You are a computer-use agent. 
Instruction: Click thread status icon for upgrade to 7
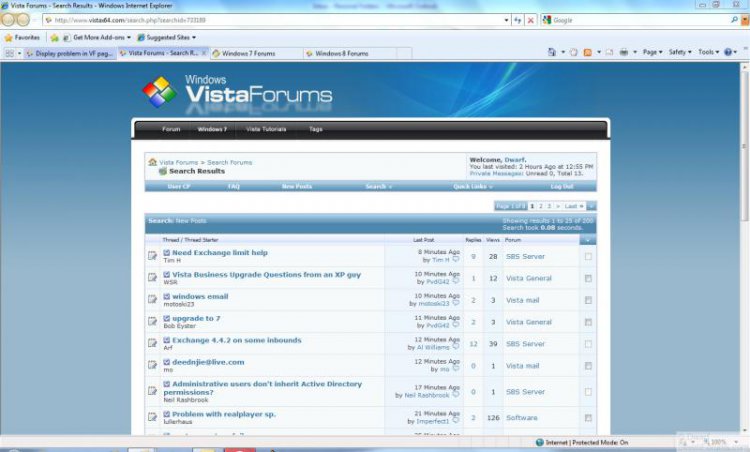coord(152,321)
